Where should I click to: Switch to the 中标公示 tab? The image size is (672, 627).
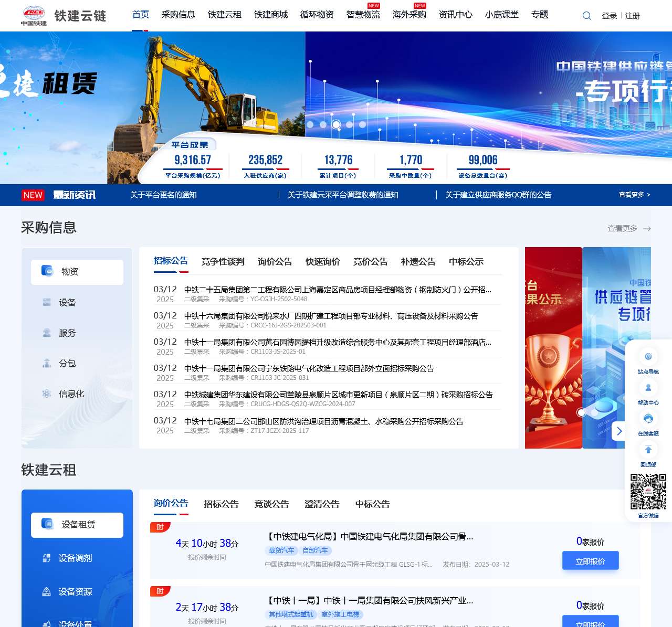(466, 262)
